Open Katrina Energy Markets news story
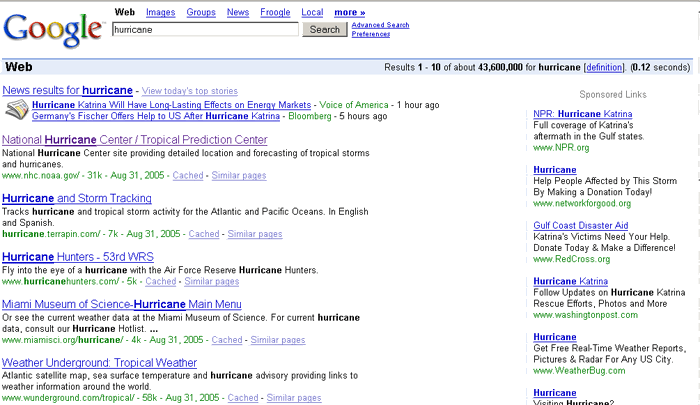The height and width of the screenshot is (405, 700). (171, 105)
